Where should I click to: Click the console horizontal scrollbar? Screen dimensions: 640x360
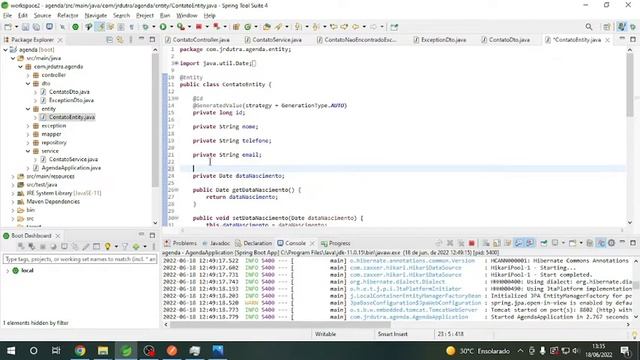[280, 325]
